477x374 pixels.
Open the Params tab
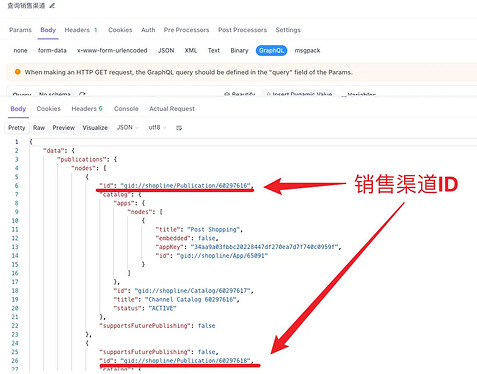tap(20, 30)
